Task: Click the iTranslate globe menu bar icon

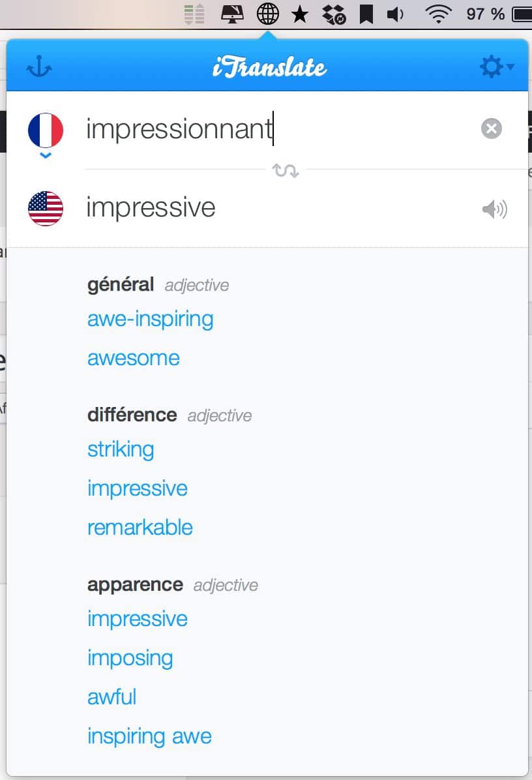Action: (267, 14)
